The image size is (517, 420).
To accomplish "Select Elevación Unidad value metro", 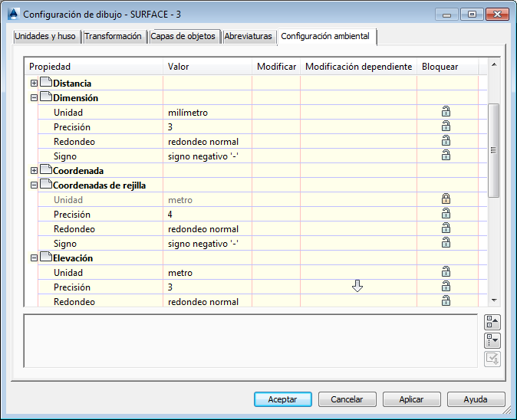I will (x=207, y=273).
